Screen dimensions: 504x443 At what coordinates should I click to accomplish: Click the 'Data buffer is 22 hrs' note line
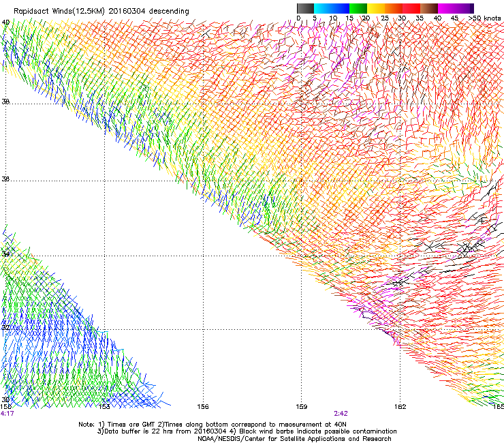tap(247, 431)
